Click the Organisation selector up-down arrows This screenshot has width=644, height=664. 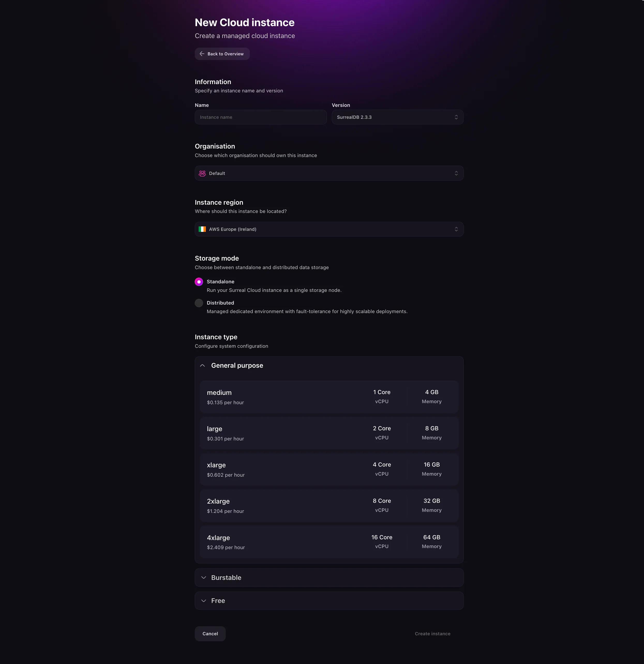point(456,173)
